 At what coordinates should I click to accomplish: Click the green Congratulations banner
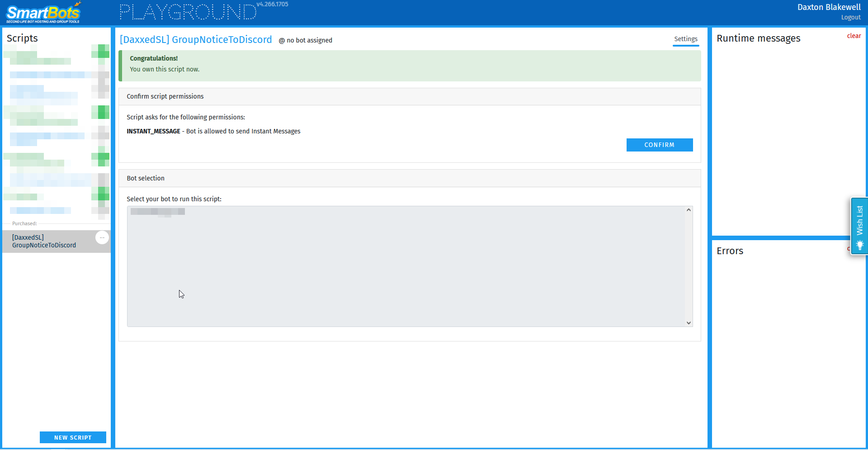tap(409, 66)
